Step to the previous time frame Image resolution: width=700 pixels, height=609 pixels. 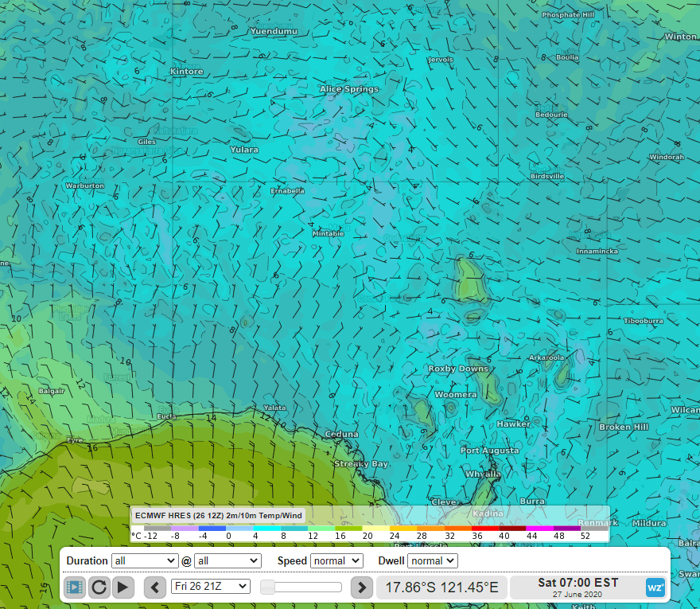click(x=155, y=588)
